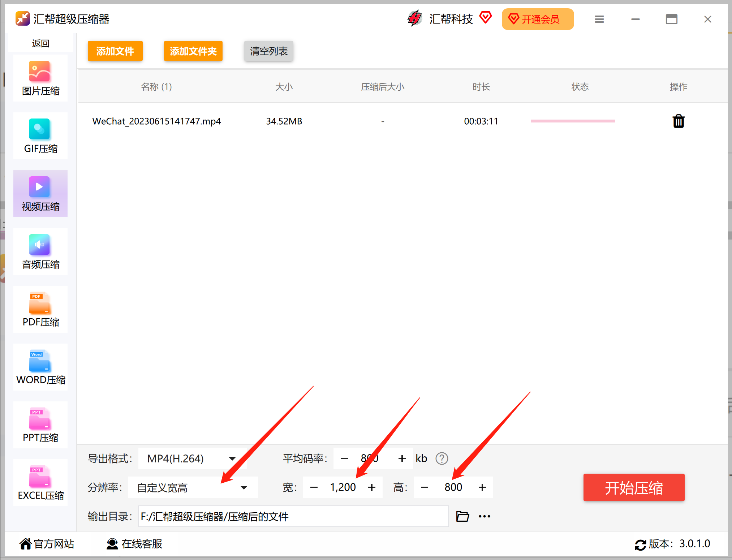This screenshot has height=560, width=732.
Task: Minimize the compressor window
Action: (x=636, y=19)
